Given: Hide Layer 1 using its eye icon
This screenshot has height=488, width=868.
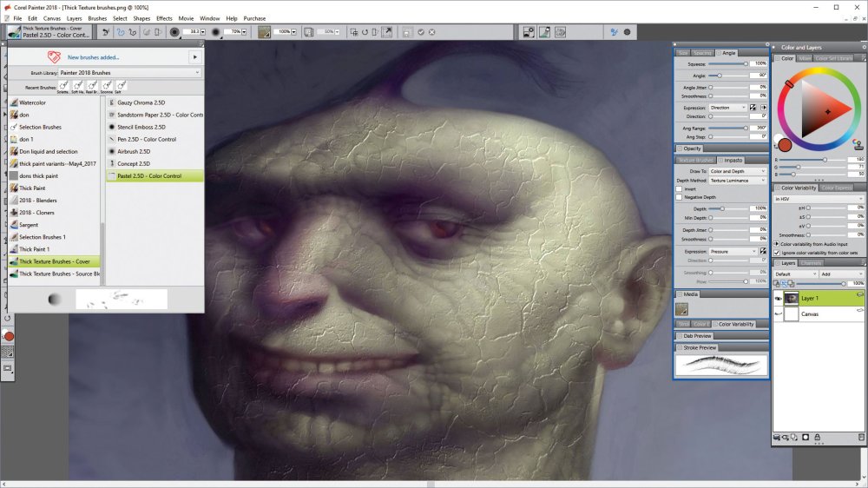Looking at the screenshot, I should [779, 299].
